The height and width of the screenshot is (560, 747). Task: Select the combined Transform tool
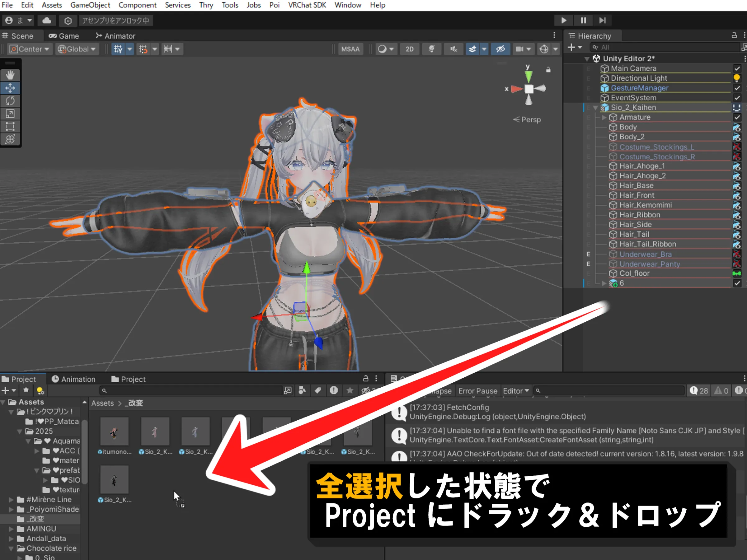(x=10, y=139)
